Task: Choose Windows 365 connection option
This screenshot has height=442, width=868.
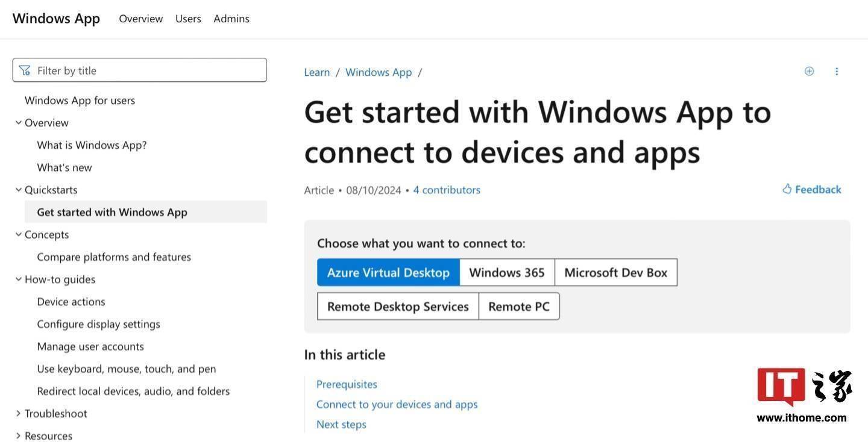Action: click(x=506, y=272)
